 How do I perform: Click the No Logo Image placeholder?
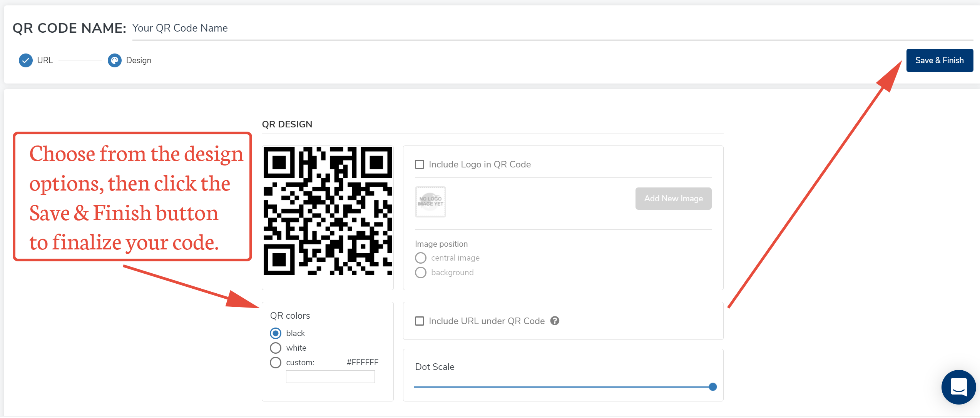click(x=430, y=202)
